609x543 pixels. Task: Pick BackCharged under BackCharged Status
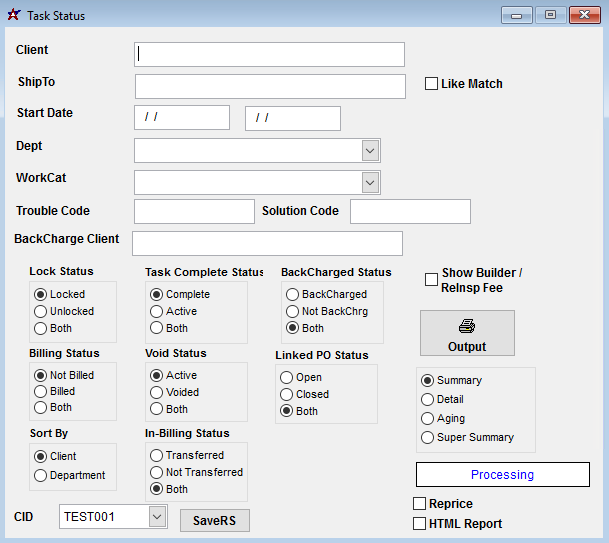293,295
